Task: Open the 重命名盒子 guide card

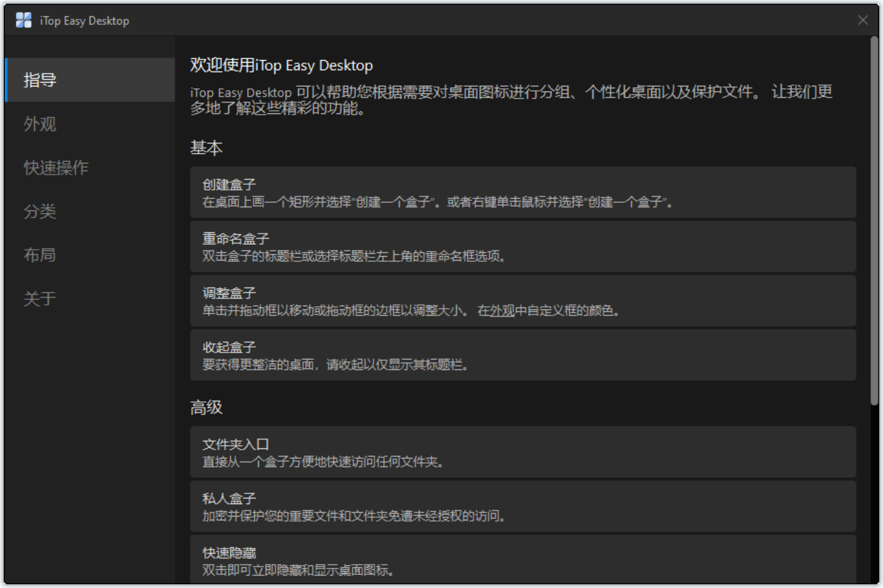Action: coord(523,246)
